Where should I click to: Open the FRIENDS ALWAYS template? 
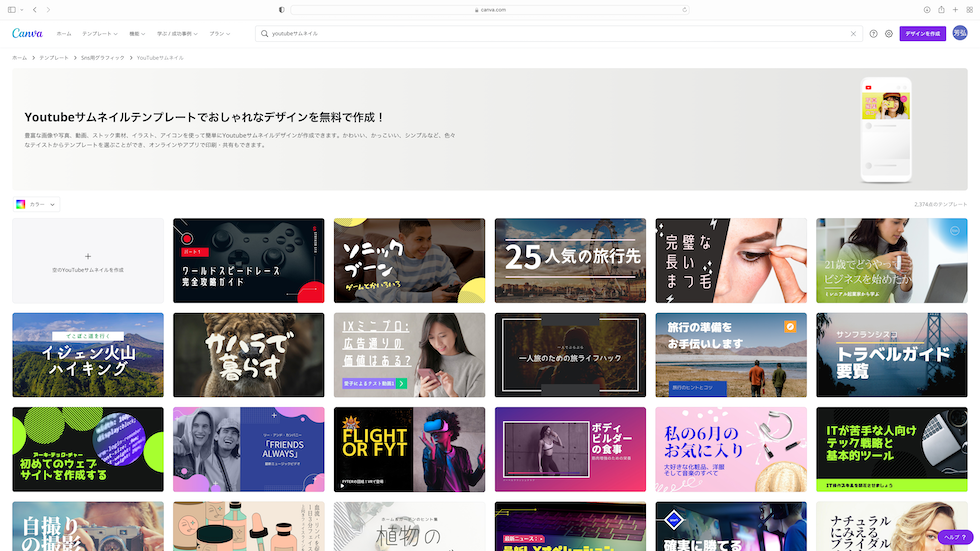pos(249,449)
